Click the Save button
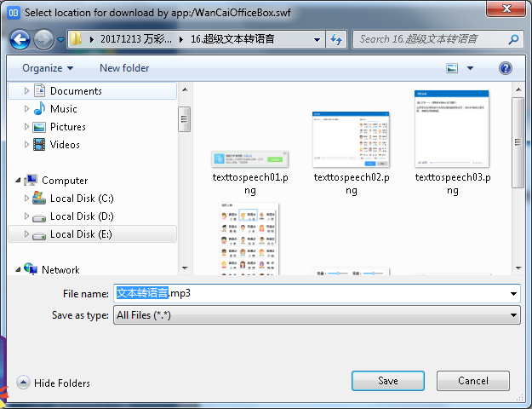Image resolution: width=532 pixels, height=409 pixels. (388, 381)
